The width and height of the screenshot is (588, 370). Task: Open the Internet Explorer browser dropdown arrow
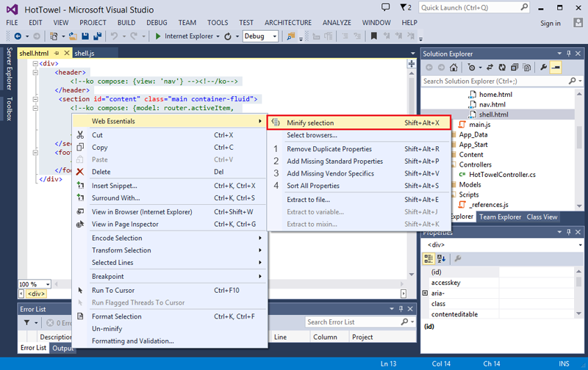218,36
